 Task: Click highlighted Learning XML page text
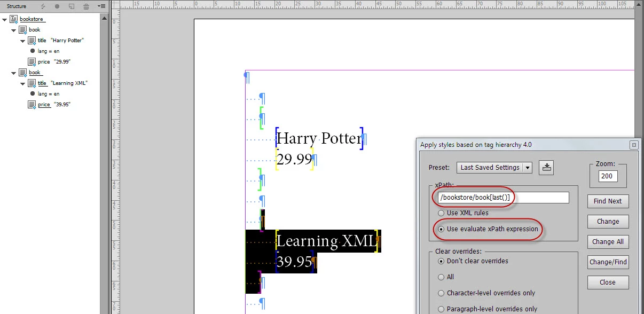click(326, 241)
